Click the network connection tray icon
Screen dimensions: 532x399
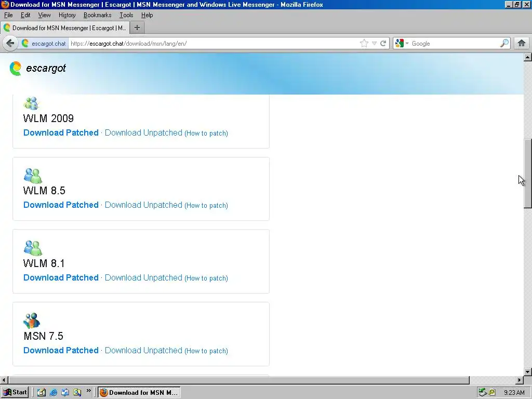click(483, 392)
